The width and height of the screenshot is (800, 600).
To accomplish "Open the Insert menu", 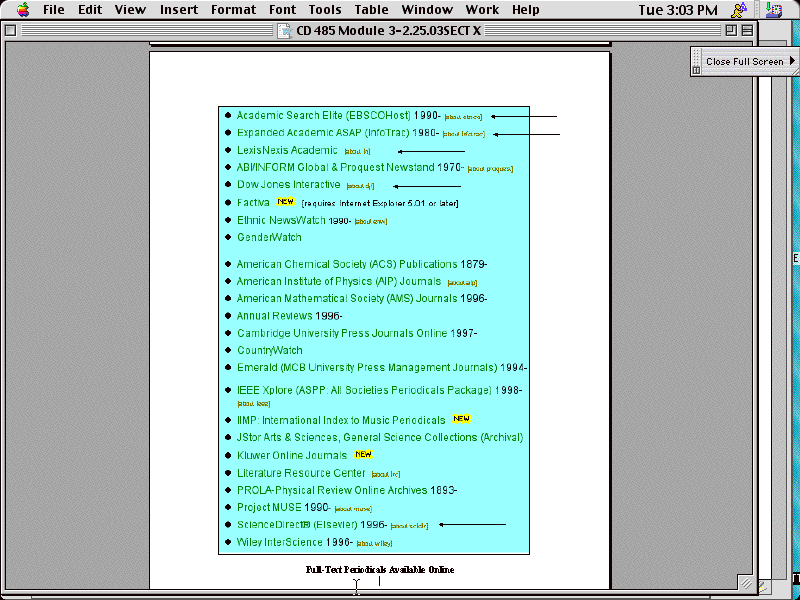I will coord(179,10).
